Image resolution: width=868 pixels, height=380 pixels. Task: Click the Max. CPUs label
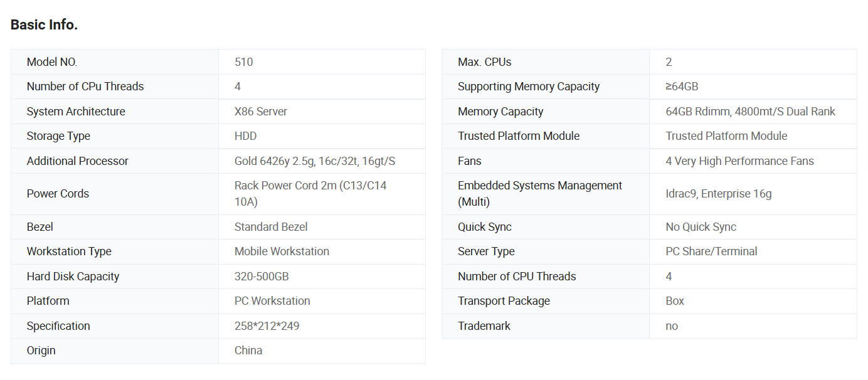click(x=485, y=62)
